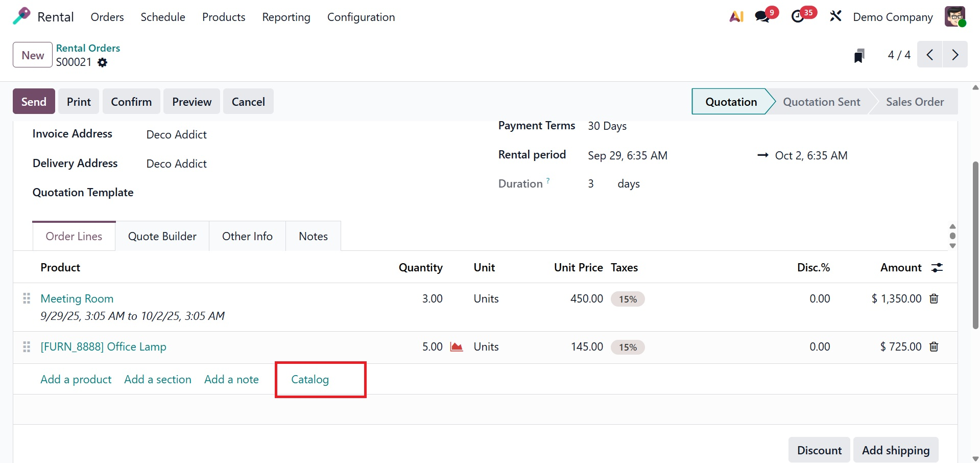Delete the Office Lamp order line
980x463 pixels.
pos(934,347)
